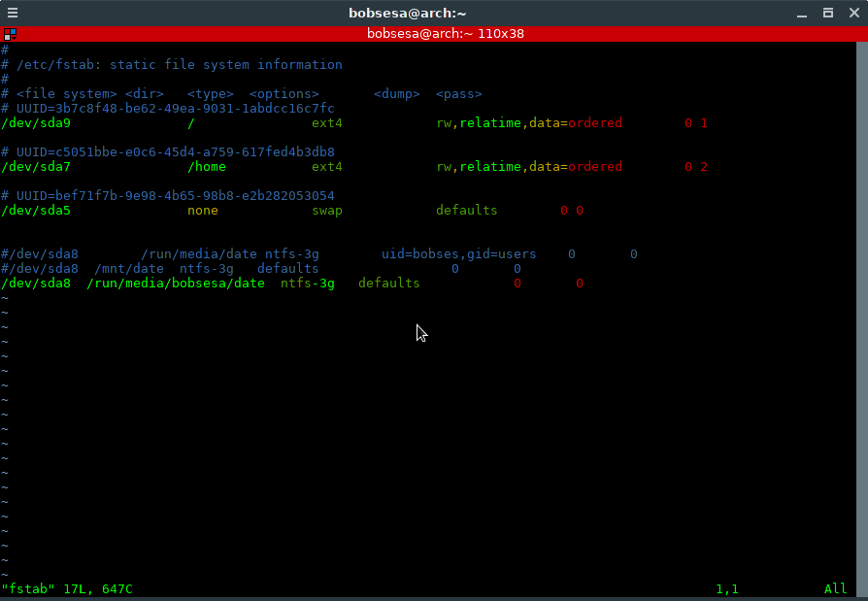868x601 pixels.
Task: Click 'defaults' in the active /dev/sda8 row
Action: (x=388, y=284)
